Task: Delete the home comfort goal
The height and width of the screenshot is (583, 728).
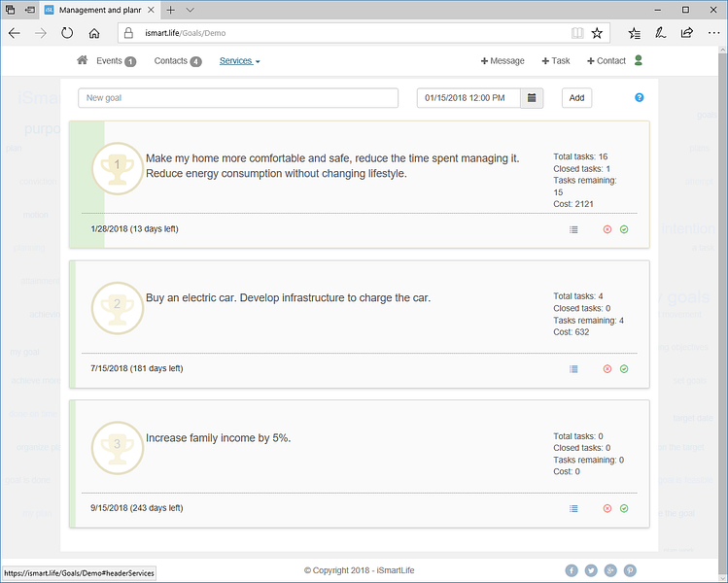Action: click(x=607, y=229)
